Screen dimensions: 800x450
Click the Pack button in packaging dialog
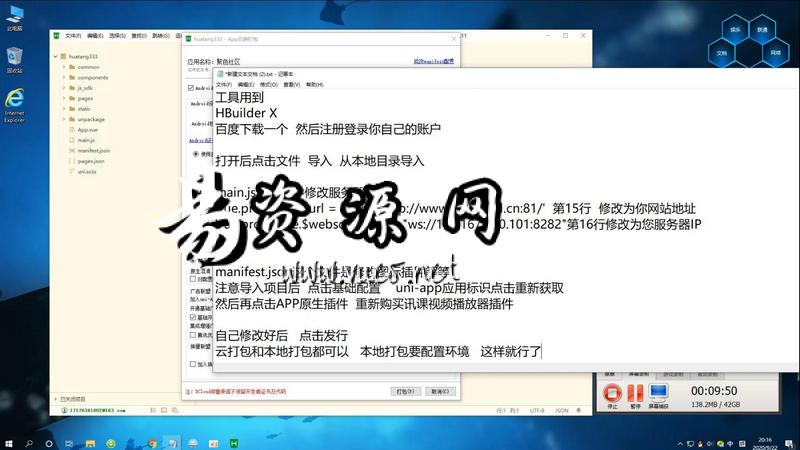coord(406,391)
